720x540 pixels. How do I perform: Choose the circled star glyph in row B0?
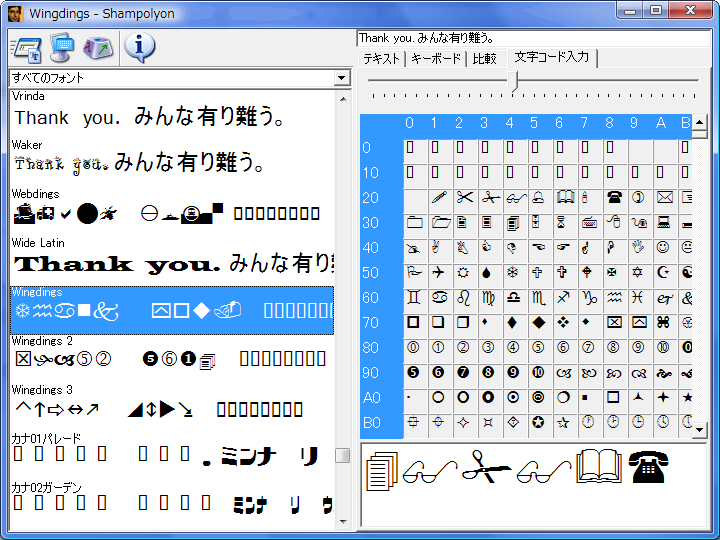point(539,422)
